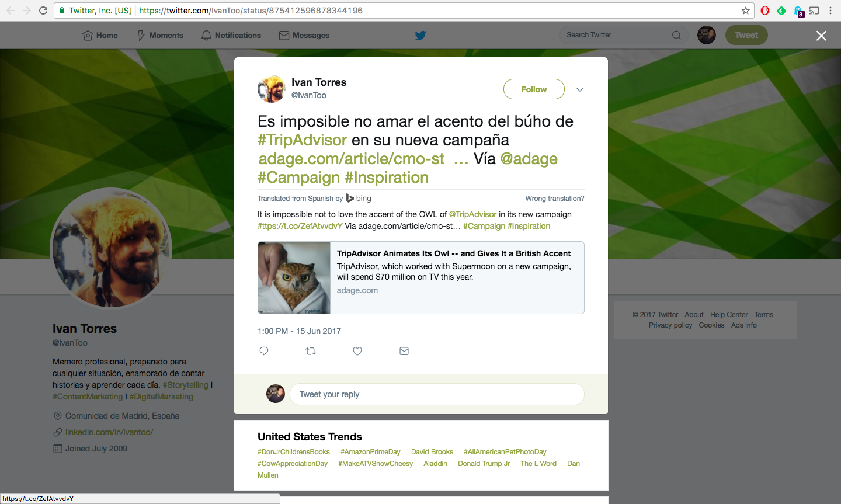Click the #Campaign hashtag in the main tweet

(298, 178)
